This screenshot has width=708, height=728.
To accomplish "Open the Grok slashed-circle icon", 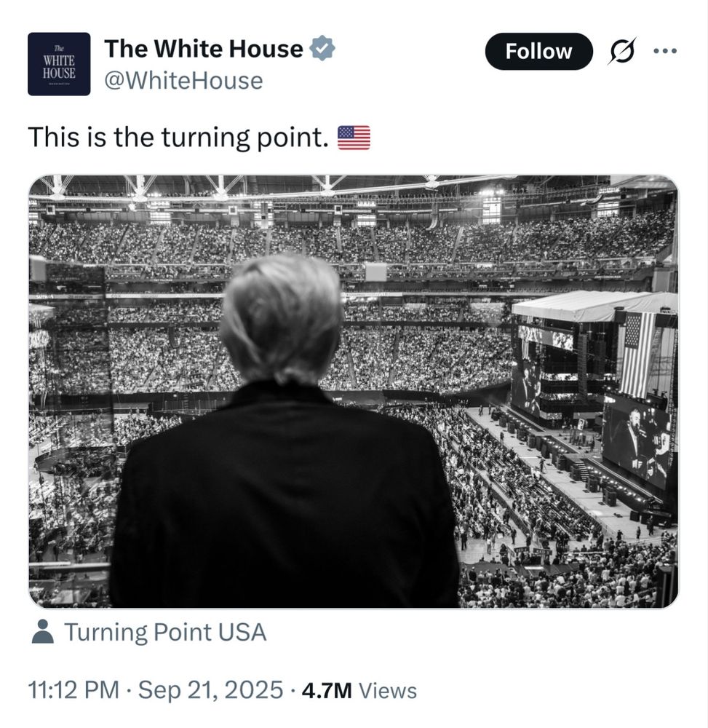I will coord(621,51).
